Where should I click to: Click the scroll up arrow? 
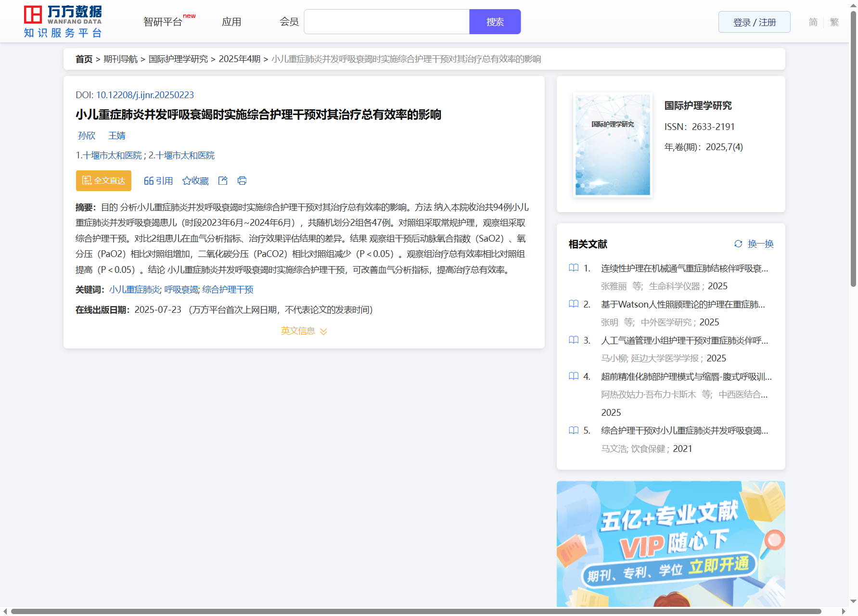click(853, 5)
